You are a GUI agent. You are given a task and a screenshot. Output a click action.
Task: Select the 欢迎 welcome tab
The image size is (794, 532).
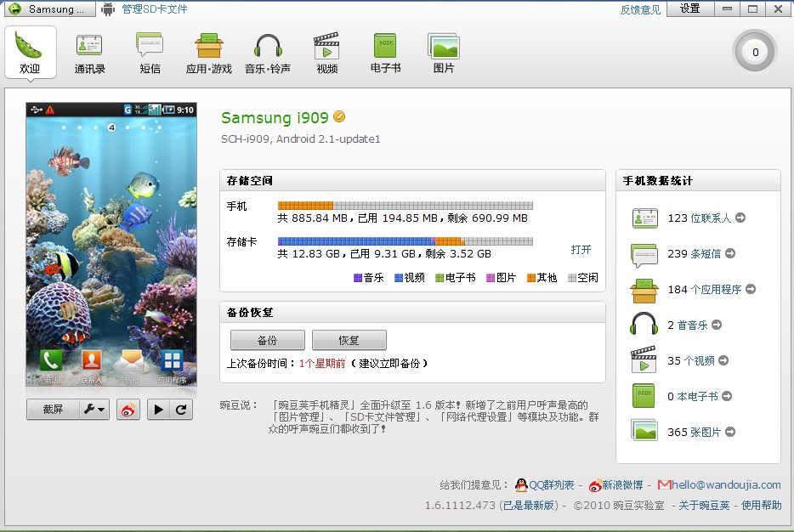30,54
